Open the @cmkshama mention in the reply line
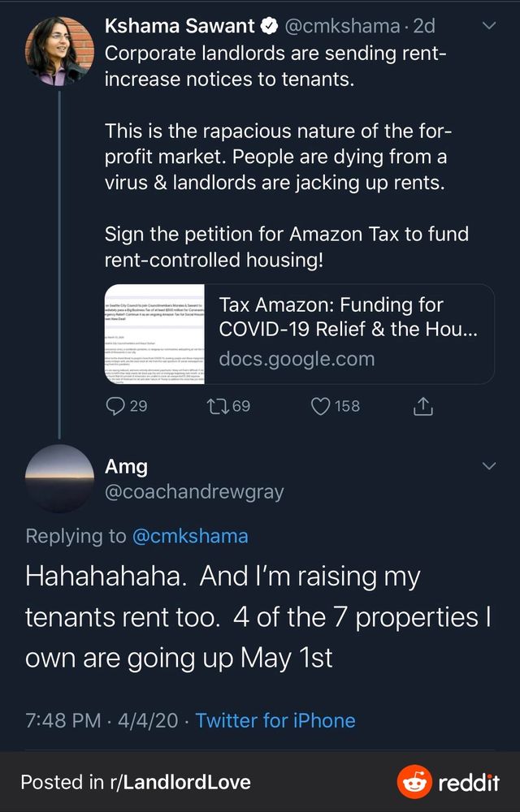Viewport: 520px width, 812px height. click(x=190, y=536)
